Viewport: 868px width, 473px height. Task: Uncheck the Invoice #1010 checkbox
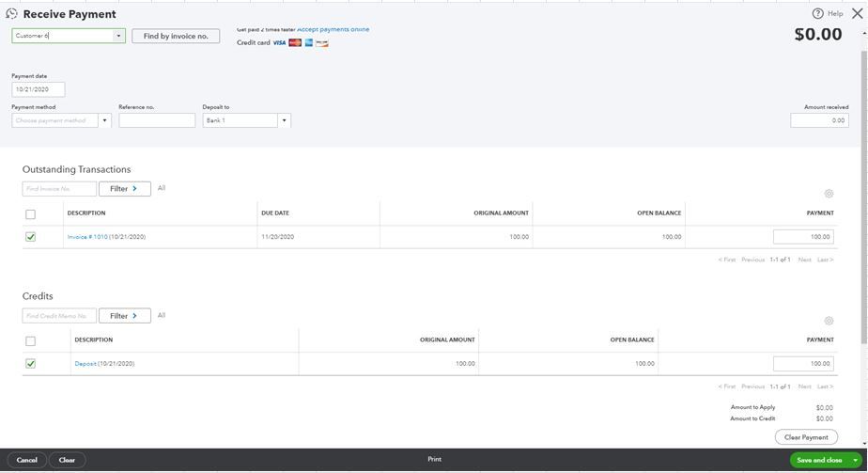(30, 237)
